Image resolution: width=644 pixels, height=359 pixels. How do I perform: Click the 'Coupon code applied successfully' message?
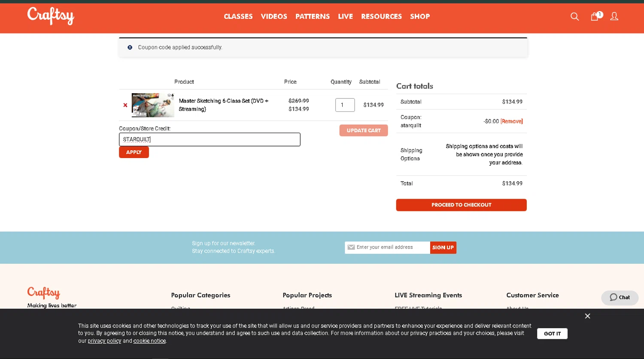(x=180, y=47)
